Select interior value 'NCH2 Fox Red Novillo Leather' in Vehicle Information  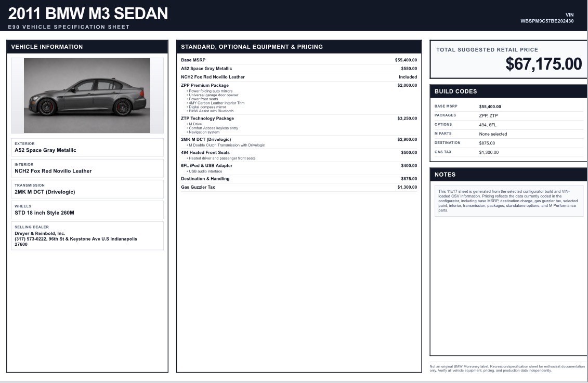[53, 171]
